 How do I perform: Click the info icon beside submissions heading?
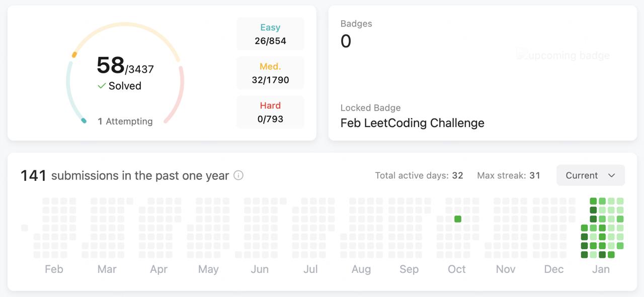pyautogui.click(x=239, y=175)
